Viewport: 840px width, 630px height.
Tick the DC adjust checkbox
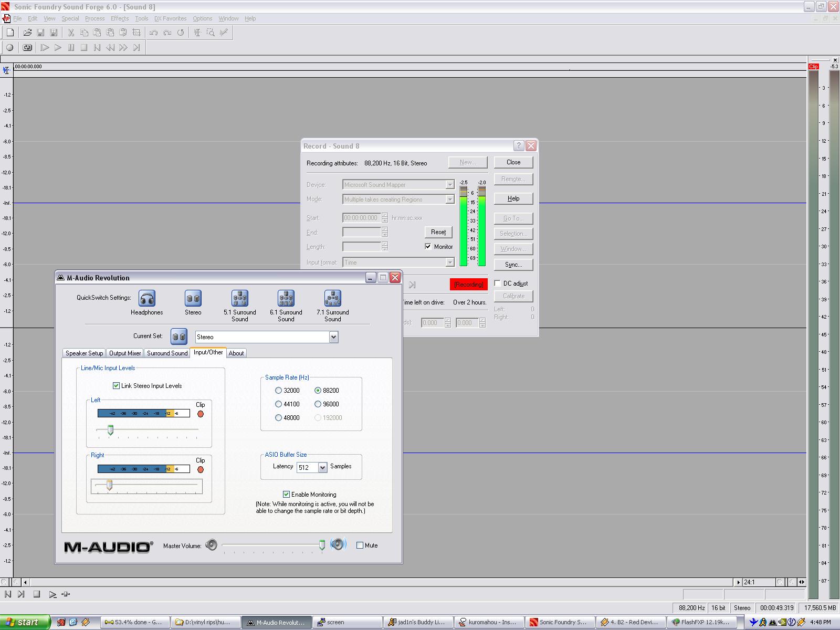498,283
